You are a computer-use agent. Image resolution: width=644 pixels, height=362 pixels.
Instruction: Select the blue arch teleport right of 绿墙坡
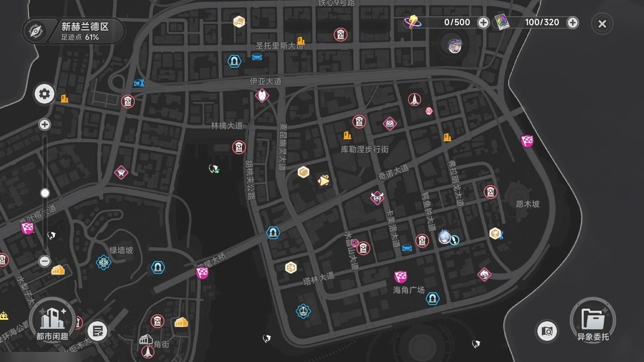[x=158, y=267]
